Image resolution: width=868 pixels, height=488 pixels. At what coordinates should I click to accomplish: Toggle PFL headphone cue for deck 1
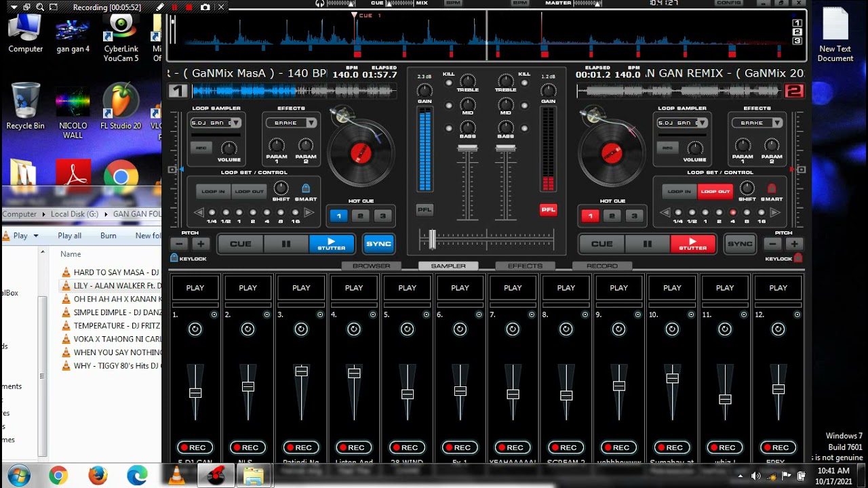click(x=425, y=210)
